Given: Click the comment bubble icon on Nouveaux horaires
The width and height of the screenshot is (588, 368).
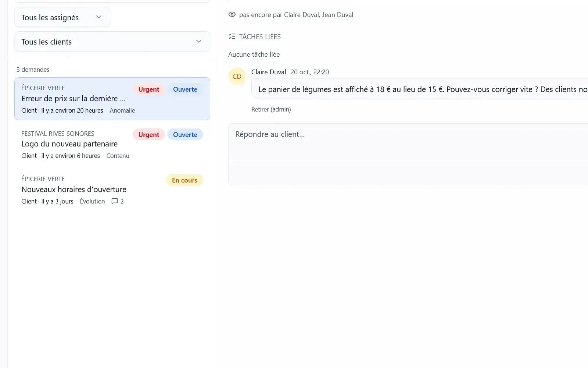Looking at the screenshot, I should 115,201.
